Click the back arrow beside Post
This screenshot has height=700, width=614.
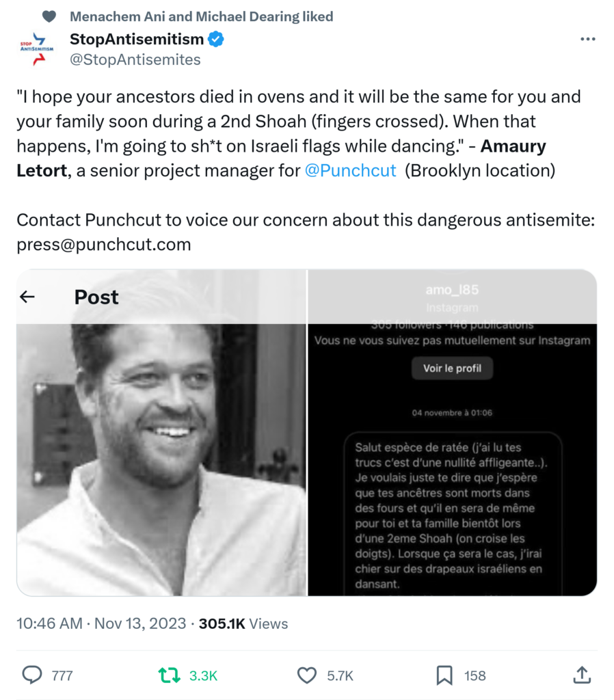pos(28,297)
